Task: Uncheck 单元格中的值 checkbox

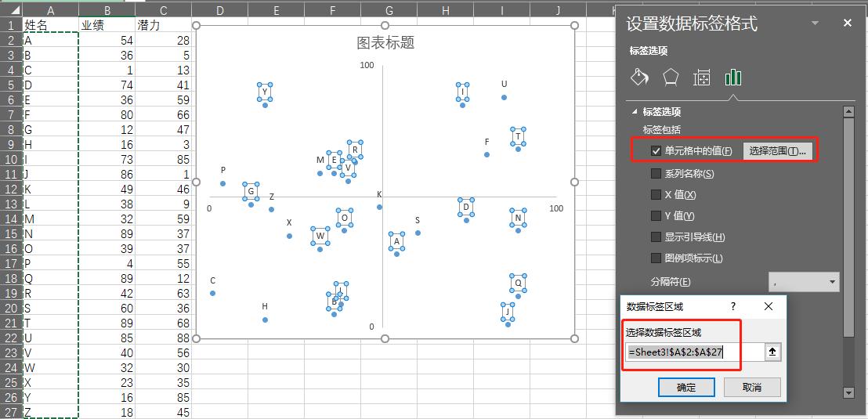Action: pos(656,150)
